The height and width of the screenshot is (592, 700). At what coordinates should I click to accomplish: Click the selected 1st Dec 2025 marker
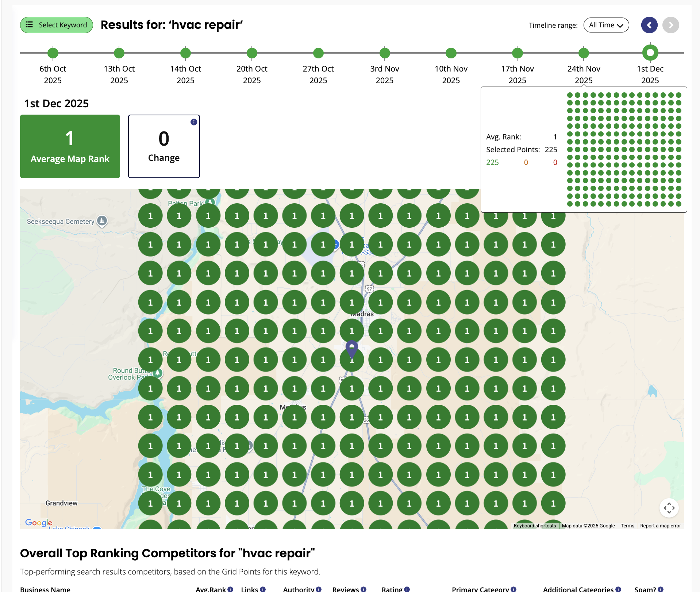click(650, 53)
